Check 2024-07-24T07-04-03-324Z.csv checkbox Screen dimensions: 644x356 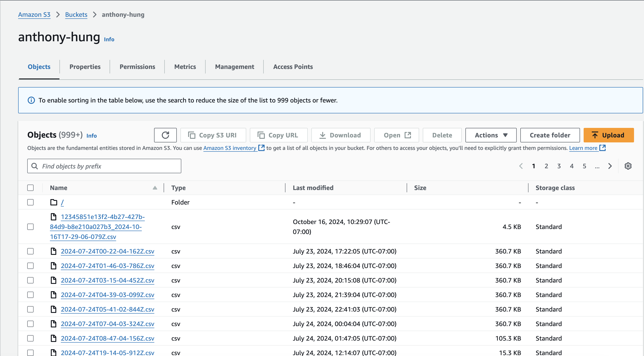(x=30, y=324)
